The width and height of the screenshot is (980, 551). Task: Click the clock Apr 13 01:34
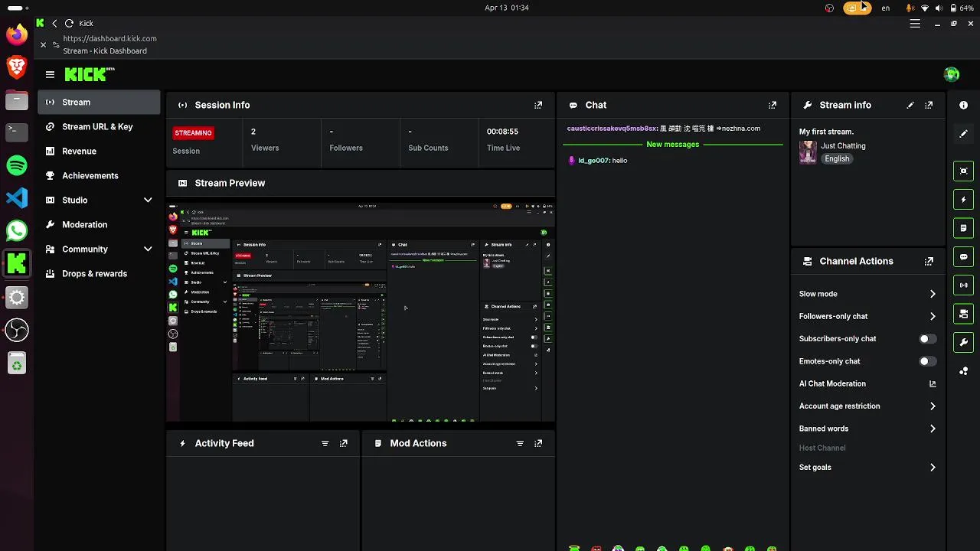point(507,8)
